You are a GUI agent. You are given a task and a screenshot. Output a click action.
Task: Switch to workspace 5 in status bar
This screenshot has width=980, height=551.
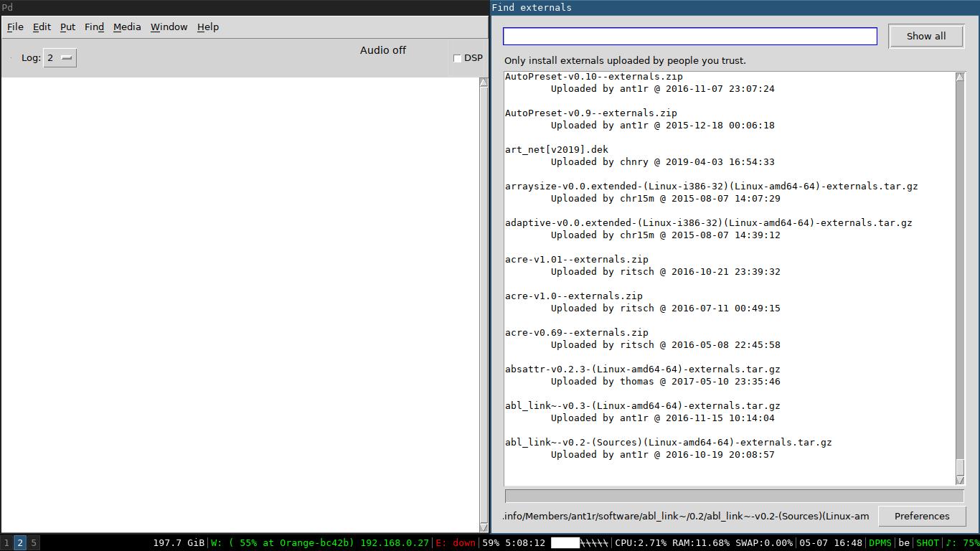tap(34, 543)
